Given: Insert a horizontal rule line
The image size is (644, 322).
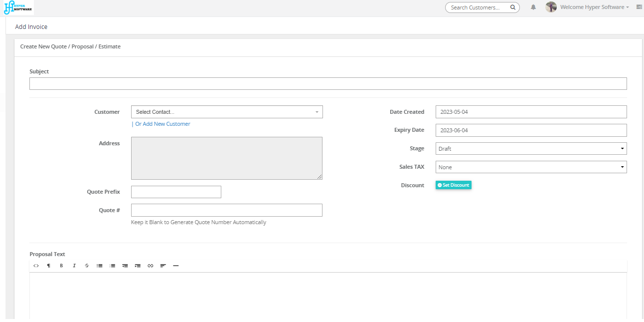Looking at the screenshot, I should pos(176,266).
